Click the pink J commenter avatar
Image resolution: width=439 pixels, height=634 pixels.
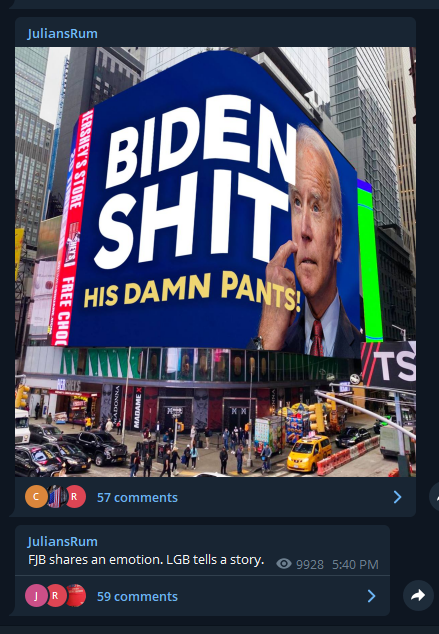[36, 596]
